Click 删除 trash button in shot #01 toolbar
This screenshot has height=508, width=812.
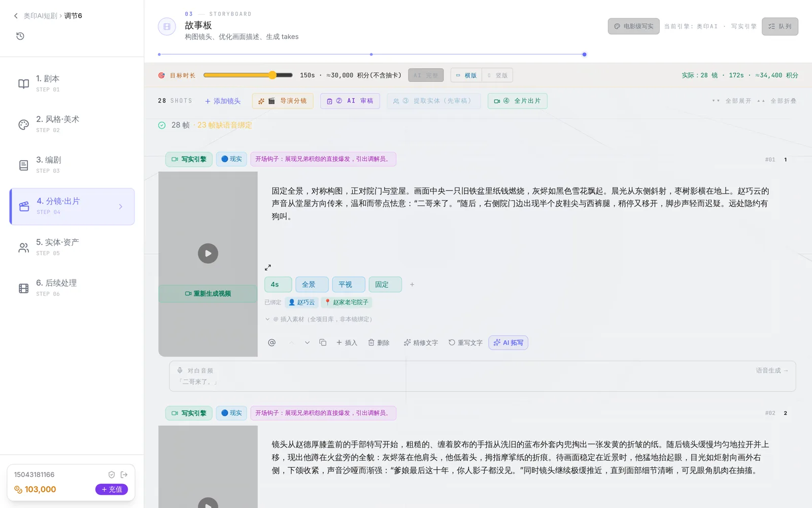coord(379,343)
